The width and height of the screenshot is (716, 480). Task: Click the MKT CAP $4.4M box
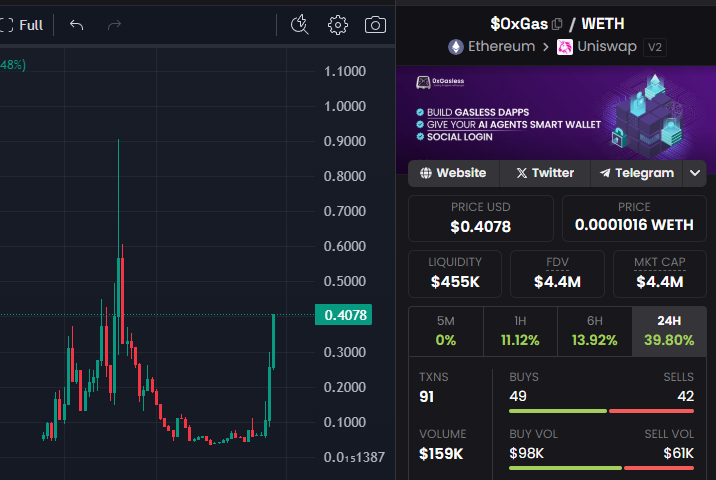pos(660,274)
